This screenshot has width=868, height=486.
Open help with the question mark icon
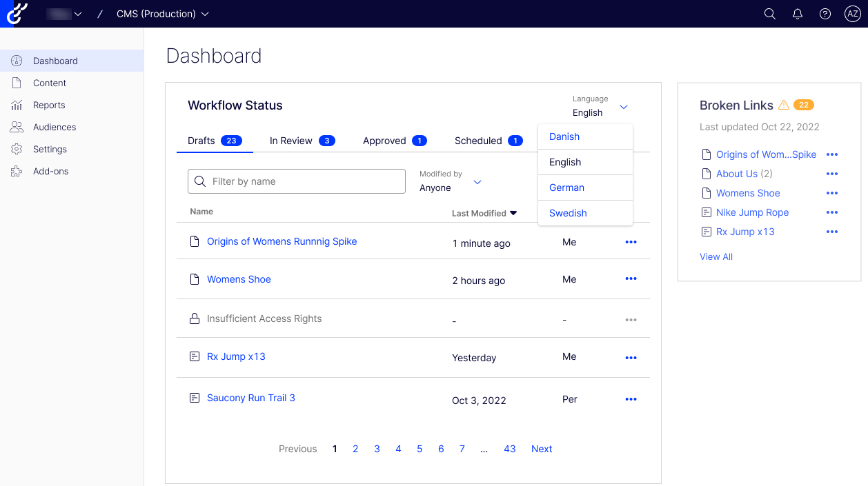(825, 13)
